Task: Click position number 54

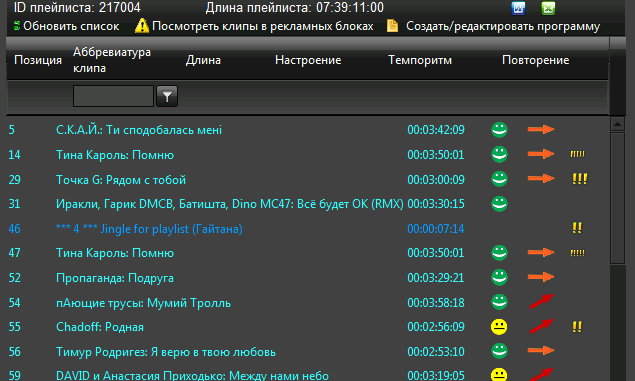Action: (x=15, y=302)
